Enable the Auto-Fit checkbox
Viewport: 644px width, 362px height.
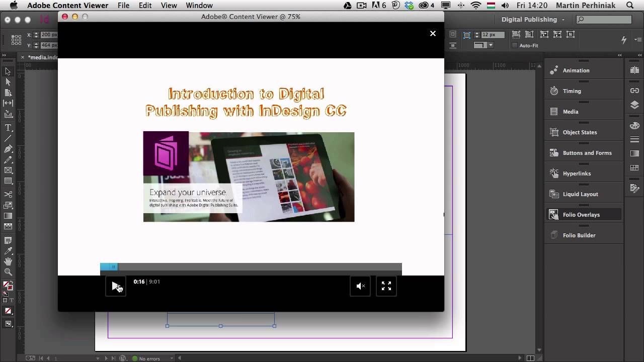514,45
